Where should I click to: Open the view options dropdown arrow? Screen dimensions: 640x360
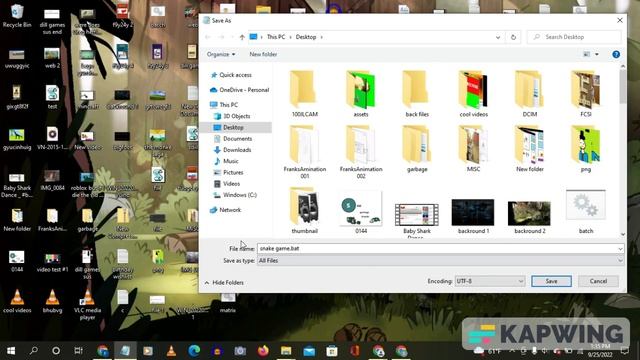point(597,54)
